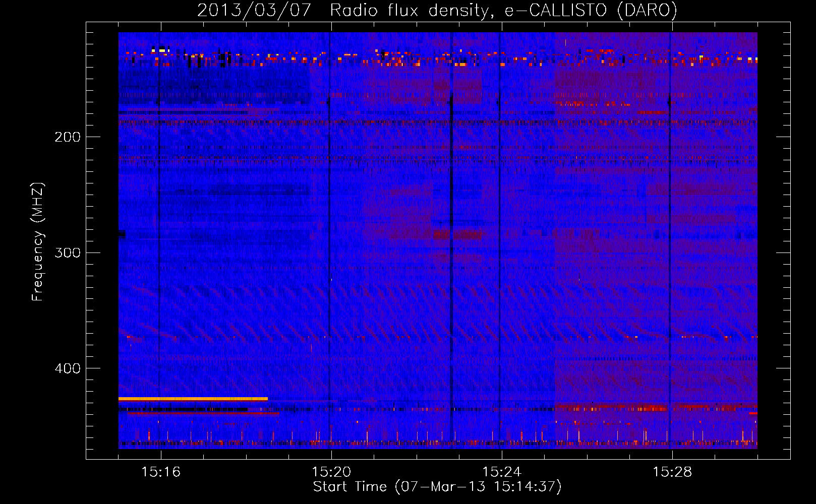Image resolution: width=816 pixels, height=504 pixels.
Task: Click the 'Frequency (MHZ)' axis label
Action: (38, 242)
